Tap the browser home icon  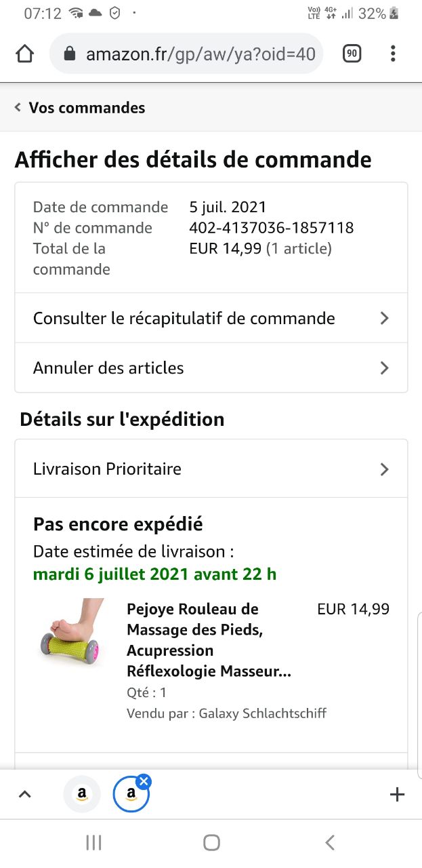pyautogui.click(x=24, y=54)
